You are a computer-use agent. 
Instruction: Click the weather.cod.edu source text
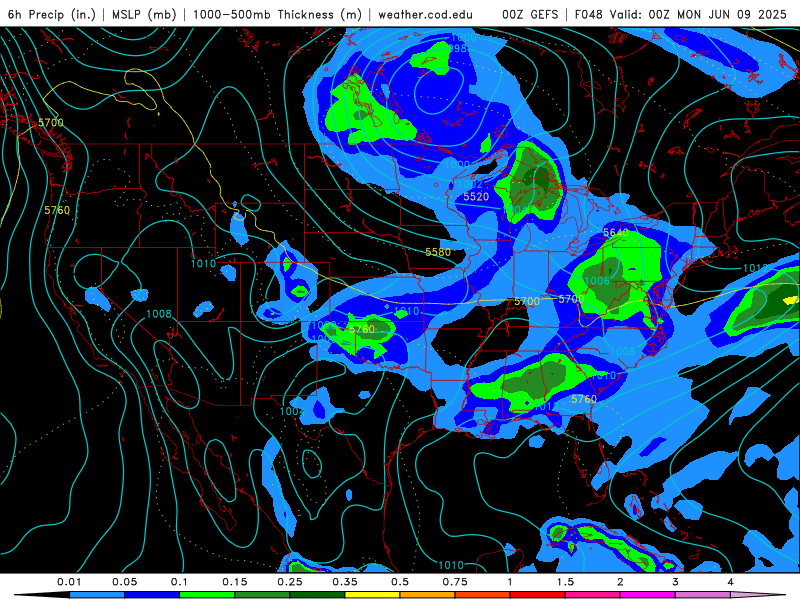pos(425,14)
